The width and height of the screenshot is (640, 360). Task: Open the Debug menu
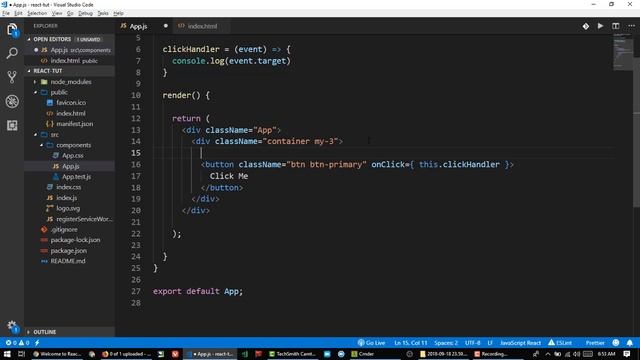pos(85,13)
